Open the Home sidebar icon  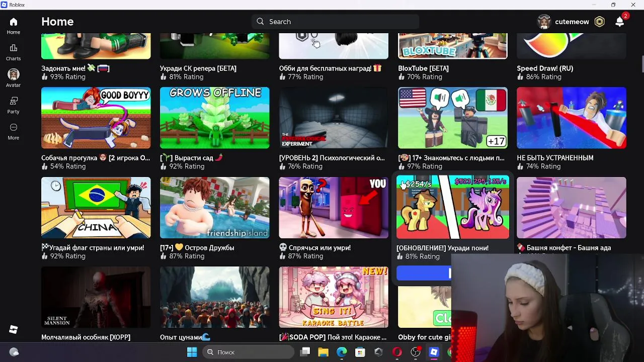[14, 22]
